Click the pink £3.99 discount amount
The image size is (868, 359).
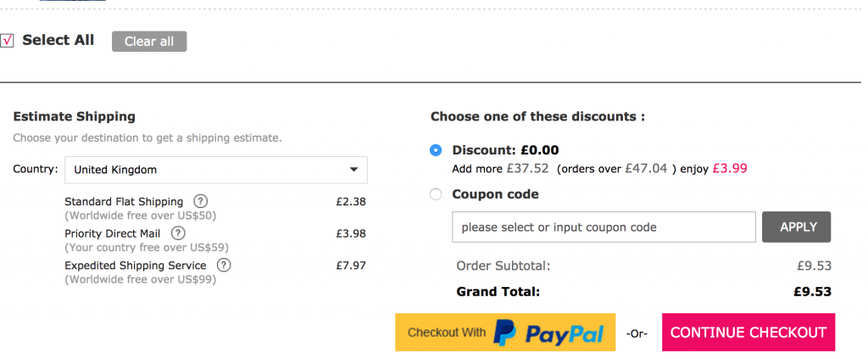(730, 168)
